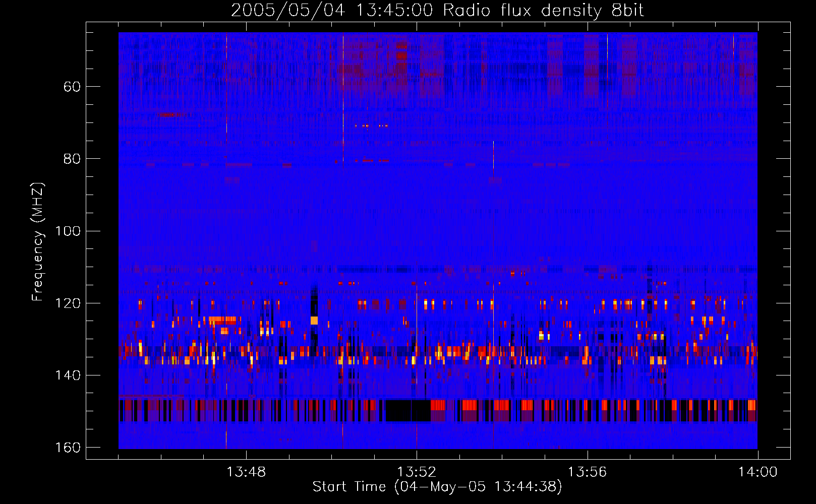Viewport: 816px width, 504px height.
Task: Click the 14:00 time tick label
Action: point(757,472)
